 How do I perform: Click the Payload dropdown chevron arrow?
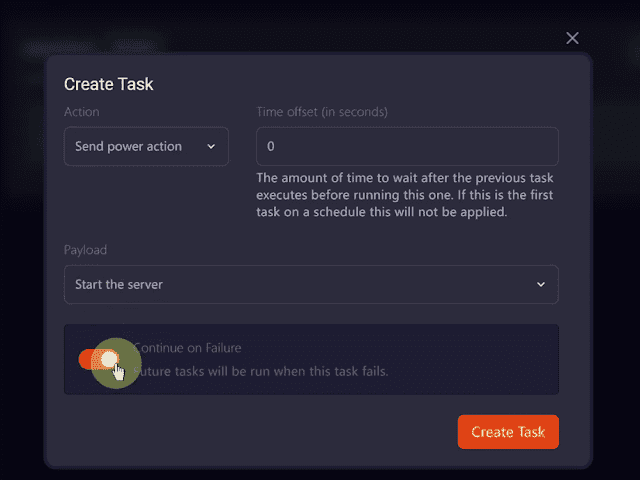541,285
